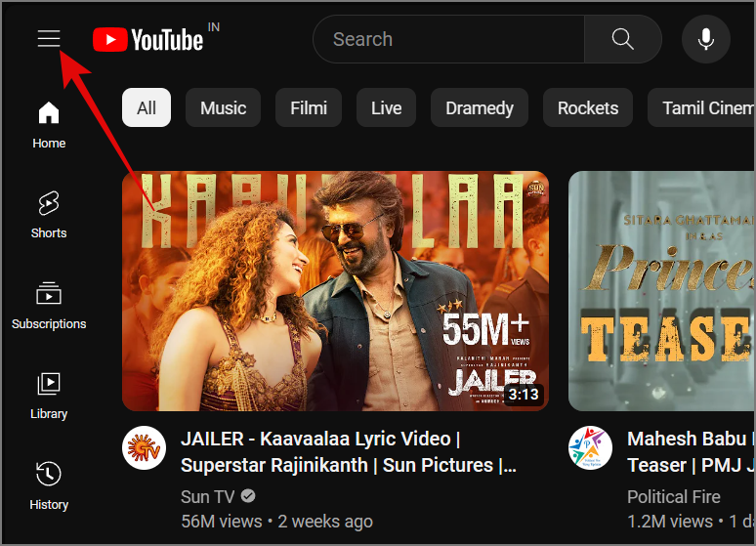756x546 pixels.
Task: Select the Rockets filter chip
Action: pos(588,107)
